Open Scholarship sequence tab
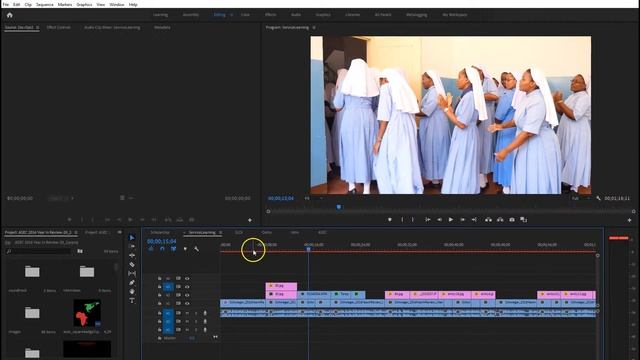 pyautogui.click(x=160, y=232)
